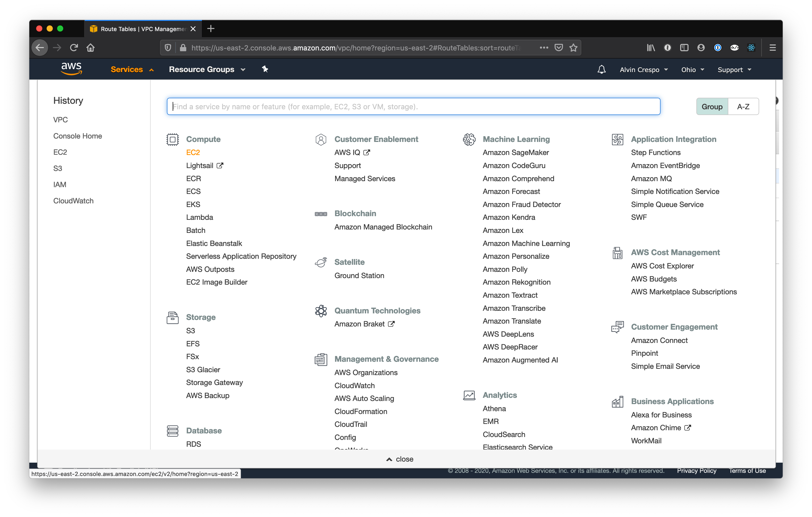Open Amazon SageMaker
812x517 pixels.
[x=516, y=152]
